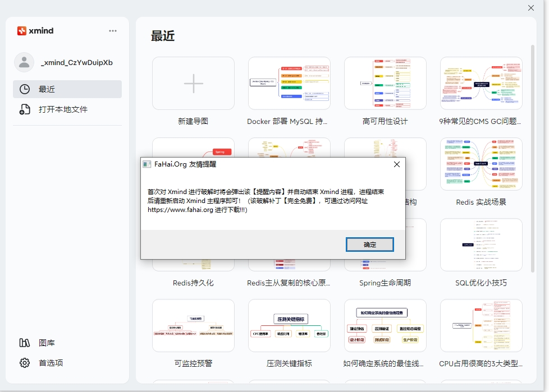
Task: Open Docker 部署 MySQL thumbnail
Action: pos(289,83)
